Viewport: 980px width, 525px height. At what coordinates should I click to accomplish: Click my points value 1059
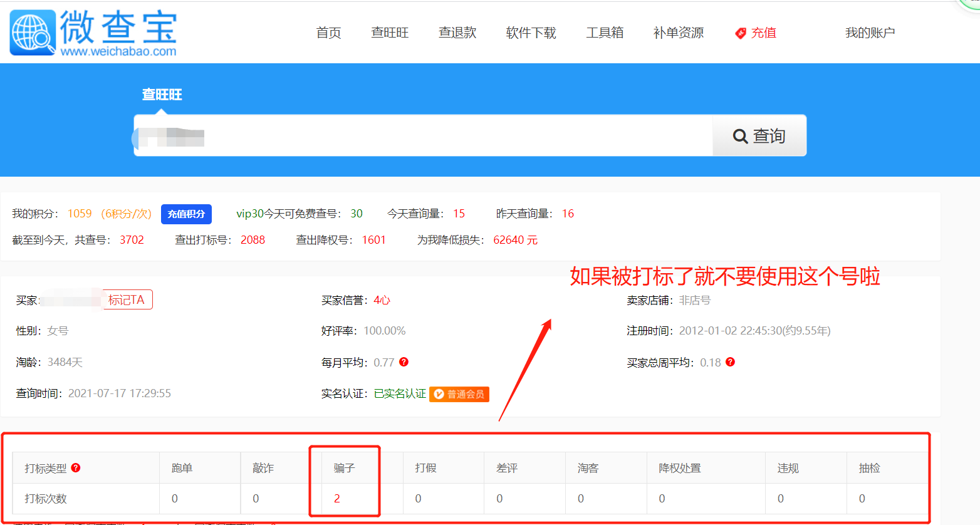(80, 214)
